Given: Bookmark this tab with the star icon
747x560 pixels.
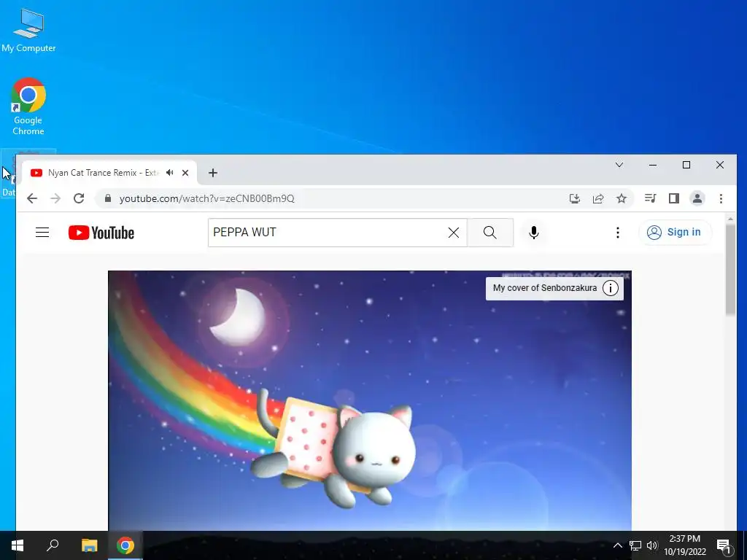Looking at the screenshot, I should tap(622, 198).
